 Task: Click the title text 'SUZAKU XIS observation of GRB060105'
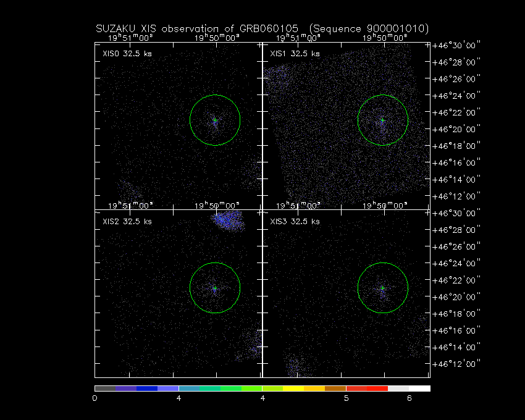point(197,29)
